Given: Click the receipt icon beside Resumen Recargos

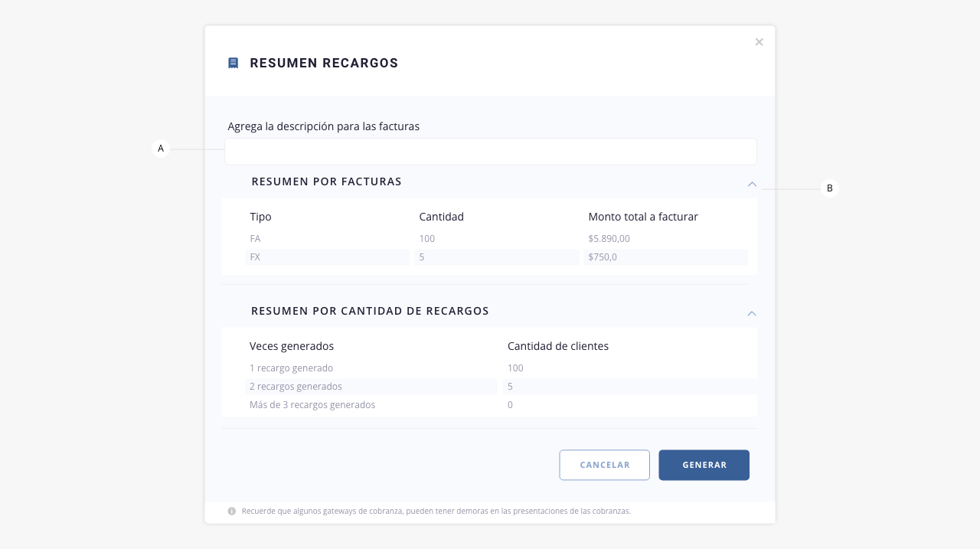Looking at the screenshot, I should pos(234,63).
